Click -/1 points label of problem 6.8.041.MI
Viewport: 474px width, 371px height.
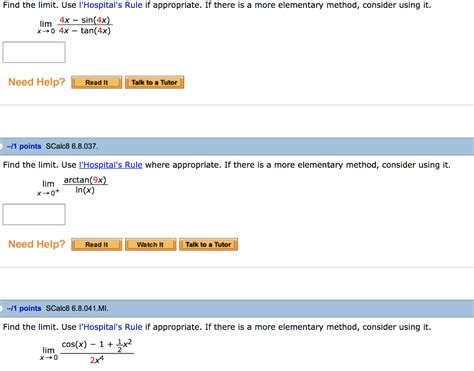(24, 308)
